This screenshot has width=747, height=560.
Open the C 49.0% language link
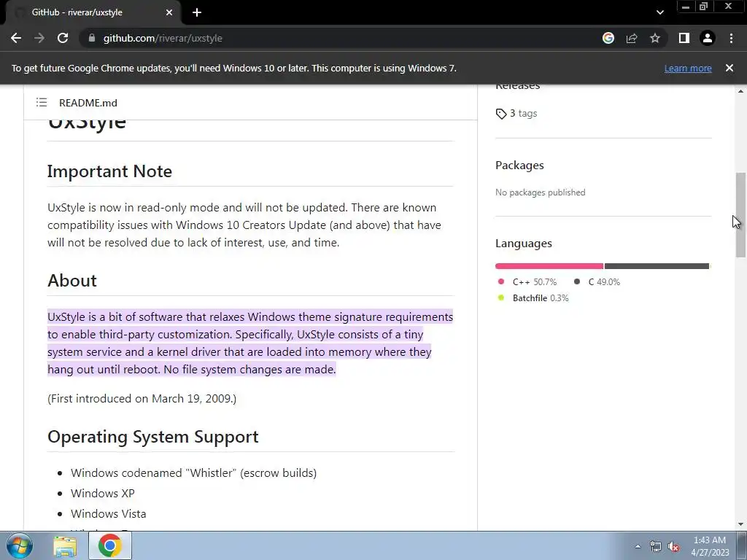tap(597, 282)
